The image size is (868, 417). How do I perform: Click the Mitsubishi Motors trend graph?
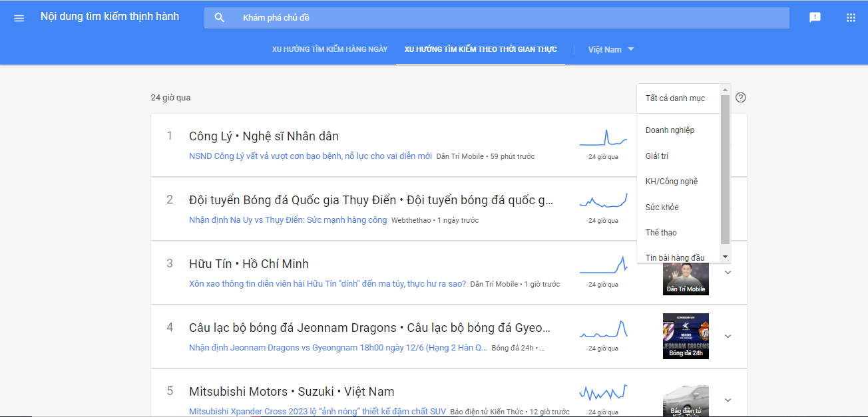click(x=604, y=392)
